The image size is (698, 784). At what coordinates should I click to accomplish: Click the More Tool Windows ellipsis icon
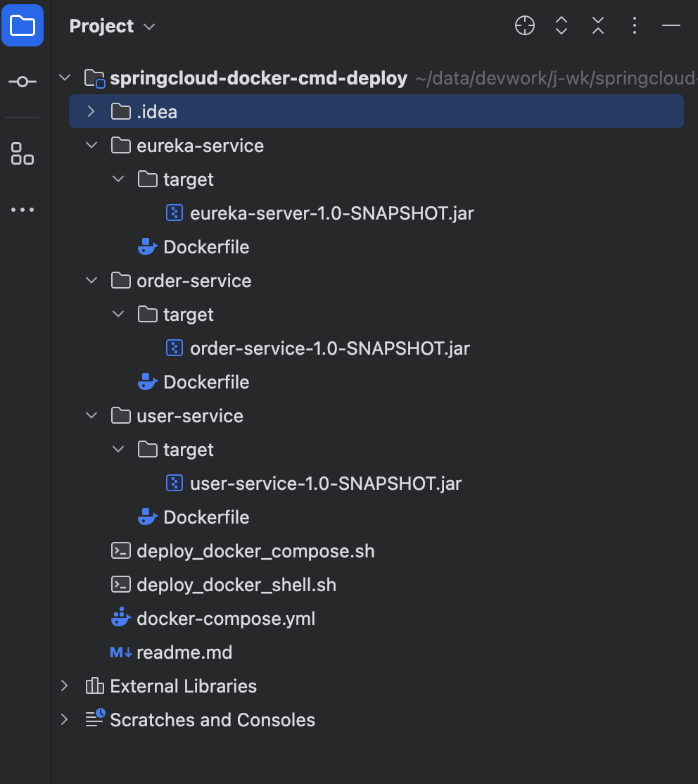pos(22,209)
